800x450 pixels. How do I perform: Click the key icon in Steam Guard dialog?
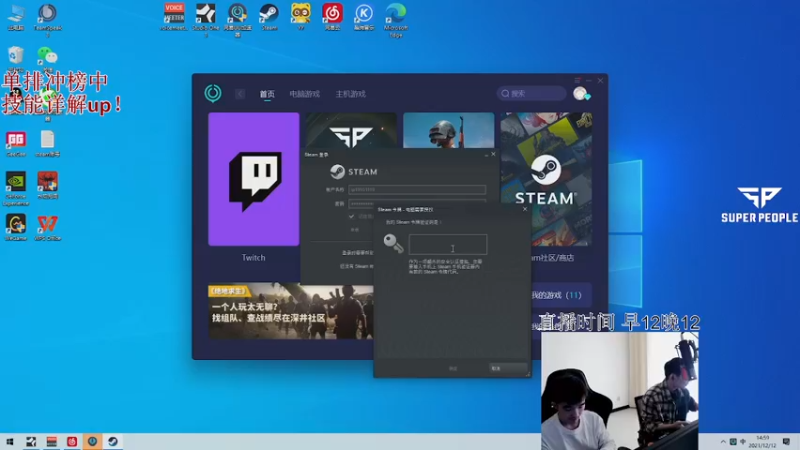pyautogui.click(x=393, y=243)
